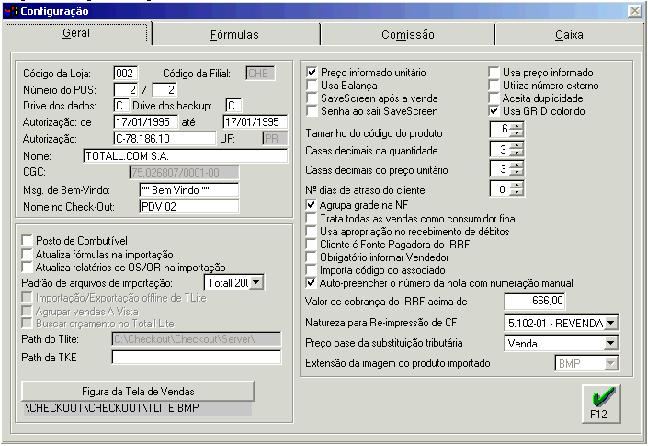Click the Autorização code field
The height and width of the screenshot is (446, 648).
click(x=164, y=138)
